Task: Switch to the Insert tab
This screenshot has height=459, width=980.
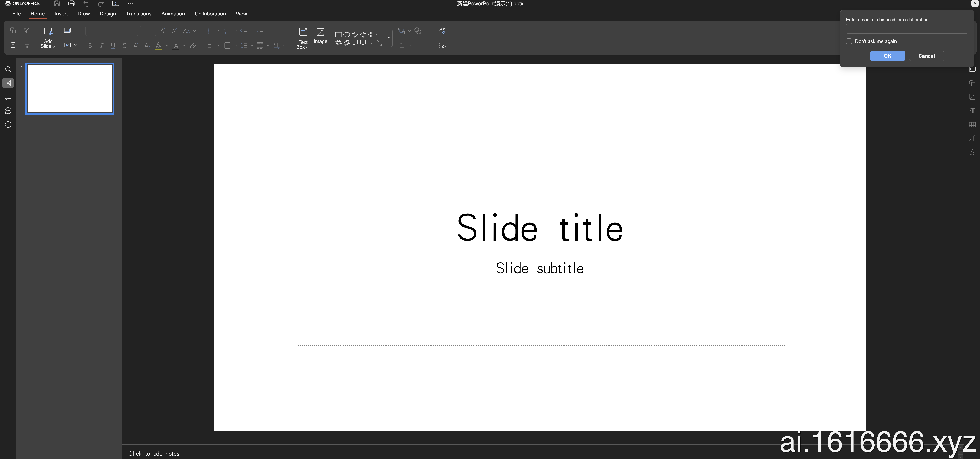Action: click(61, 14)
